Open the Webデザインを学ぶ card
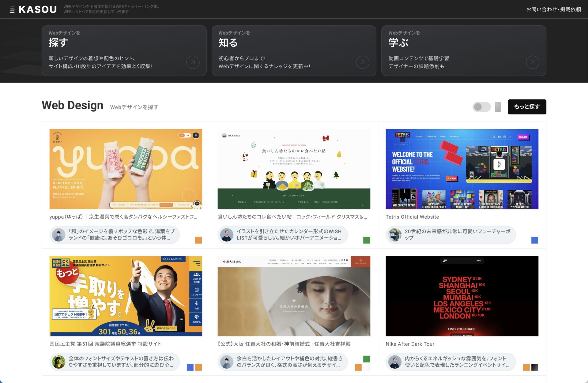The height and width of the screenshot is (383, 588). click(x=463, y=51)
